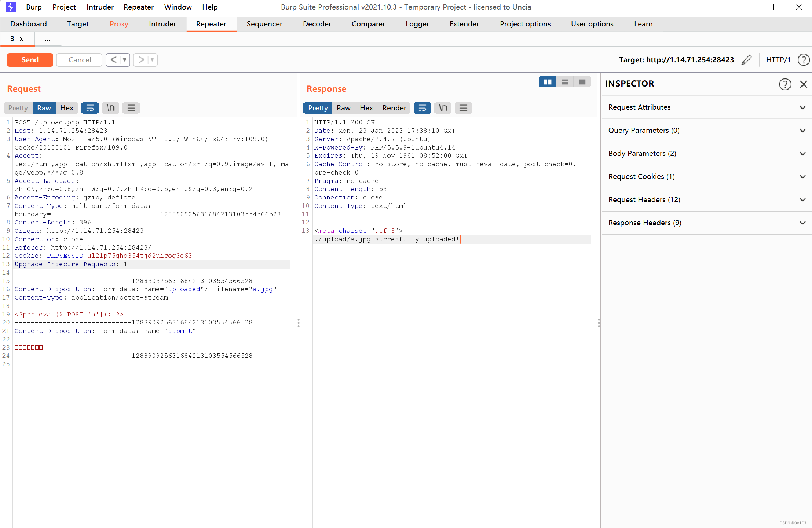Switch to the Proxy tab
This screenshot has width=812, height=528.
click(119, 24)
